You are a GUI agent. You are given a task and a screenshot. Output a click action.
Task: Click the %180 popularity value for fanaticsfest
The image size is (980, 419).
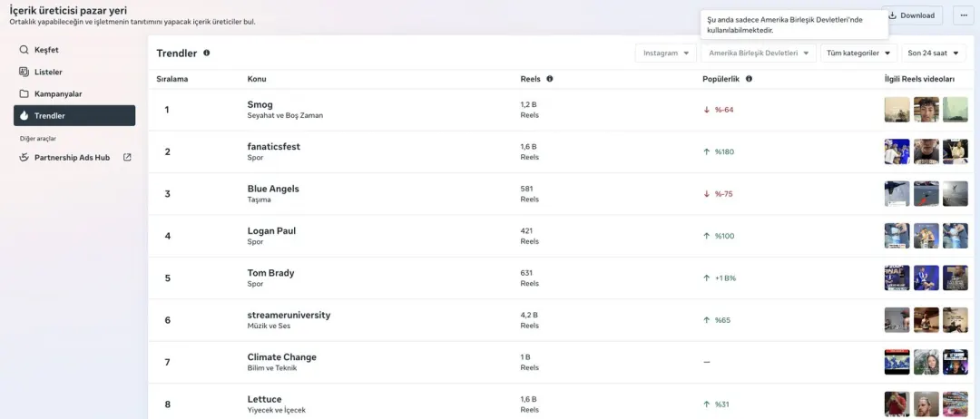point(724,151)
